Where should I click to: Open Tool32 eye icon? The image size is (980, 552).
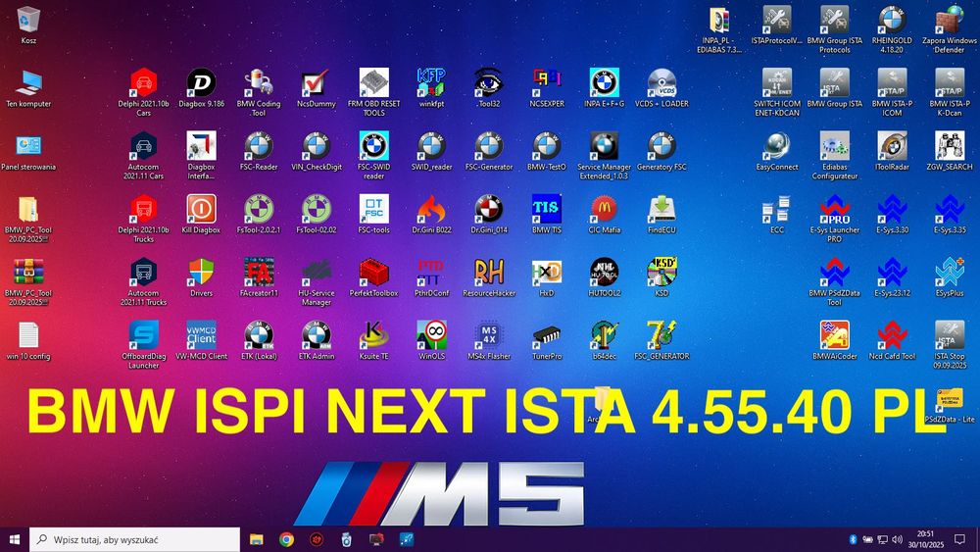[x=489, y=82]
